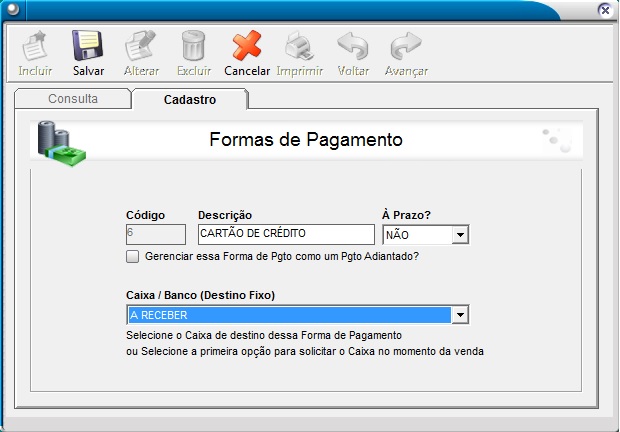
Task: Switch to the Consulta tab
Action: (x=73, y=99)
